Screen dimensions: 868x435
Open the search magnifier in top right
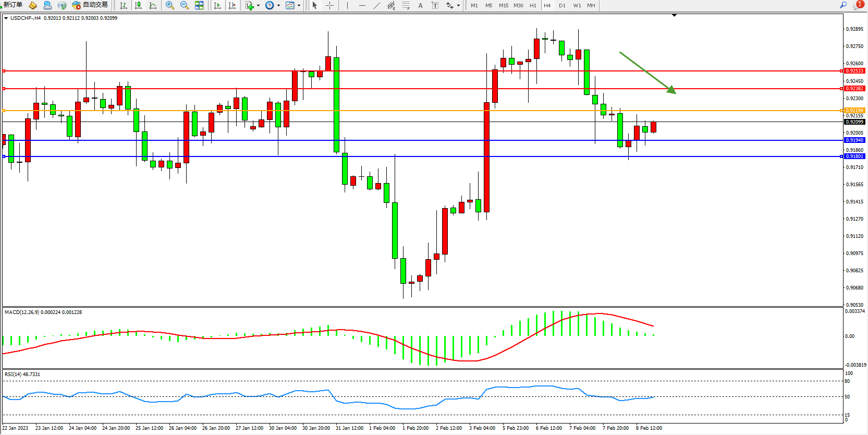(x=843, y=5)
